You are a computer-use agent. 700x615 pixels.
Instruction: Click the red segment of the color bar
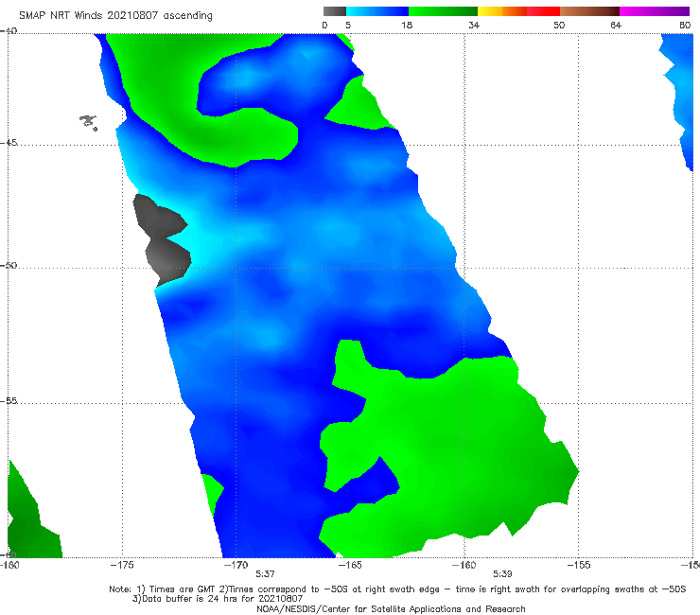click(x=543, y=11)
